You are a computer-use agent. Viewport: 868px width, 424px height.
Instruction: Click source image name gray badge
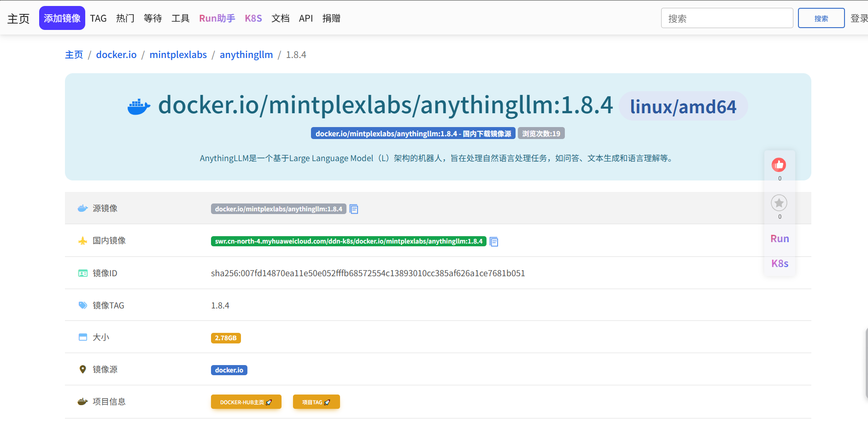[279, 209]
